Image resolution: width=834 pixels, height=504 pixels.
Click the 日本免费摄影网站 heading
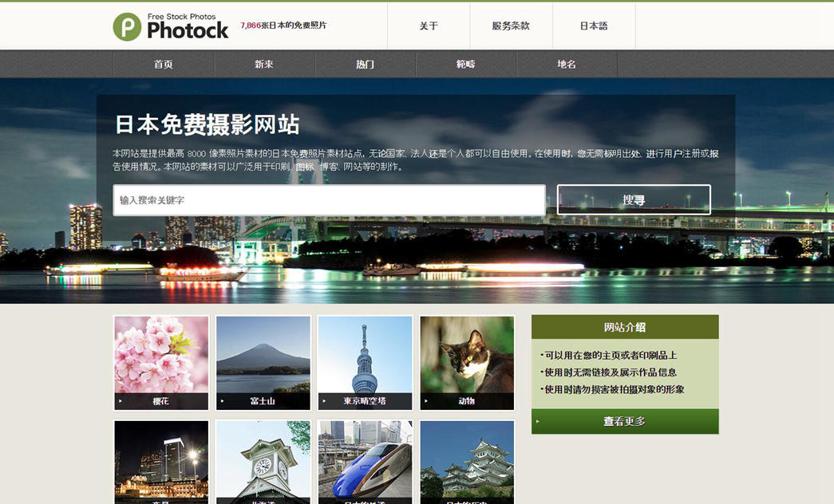click(208, 124)
